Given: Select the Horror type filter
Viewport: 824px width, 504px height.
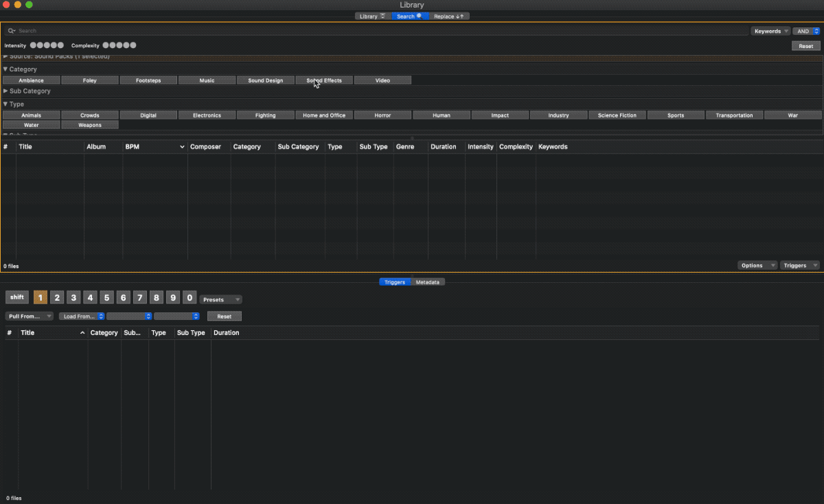Looking at the screenshot, I should (382, 115).
